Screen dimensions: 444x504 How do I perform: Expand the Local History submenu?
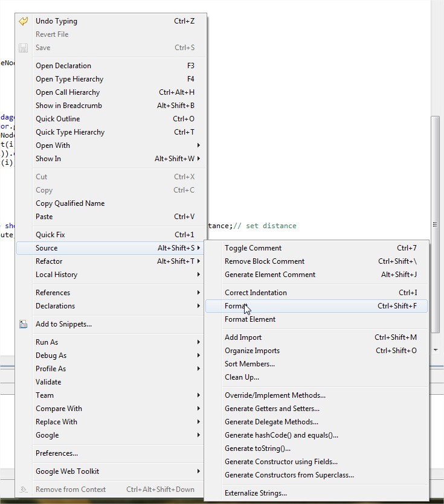tap(111, 275)
